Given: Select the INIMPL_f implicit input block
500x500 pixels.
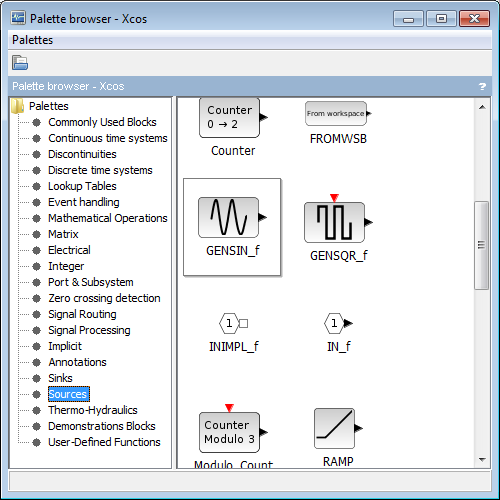Looking at the screenshot, I should pyautogui.click(x=233, y=323).
